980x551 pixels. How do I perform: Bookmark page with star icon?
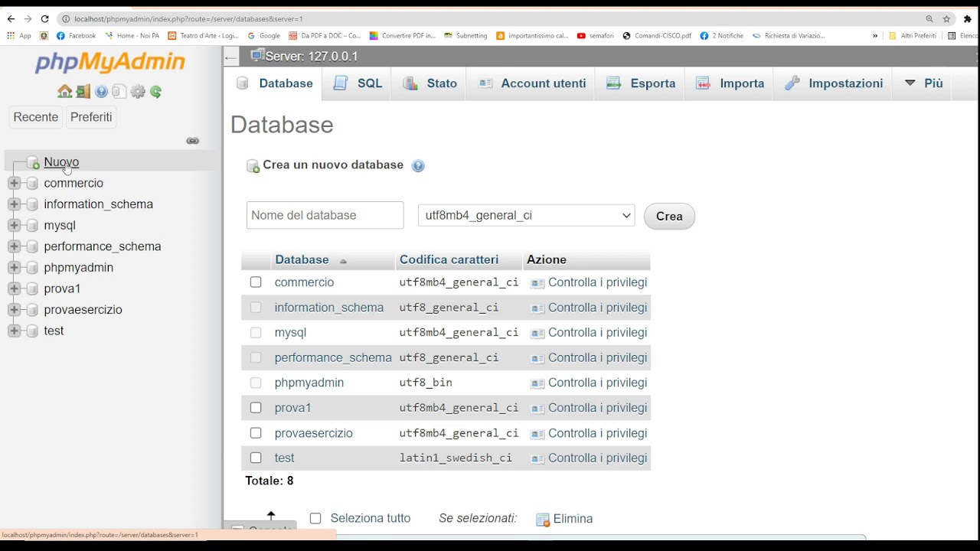click(x=946, y=18)
